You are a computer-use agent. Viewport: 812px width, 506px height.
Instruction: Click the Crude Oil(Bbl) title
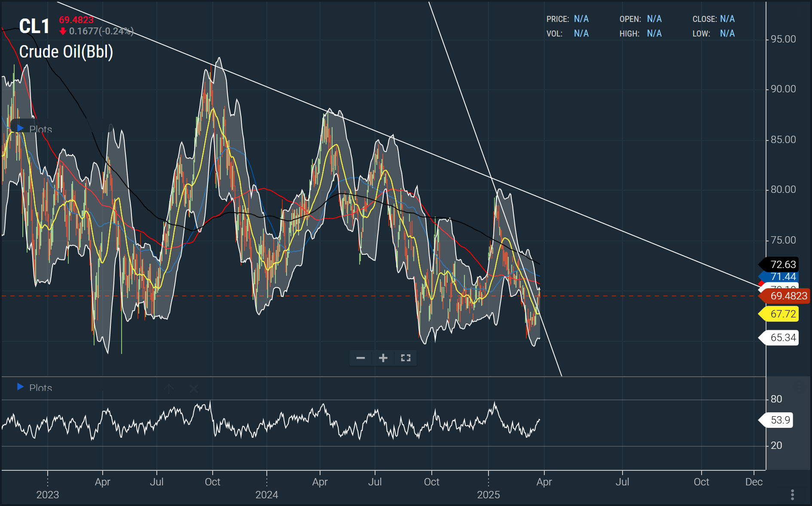66,52
